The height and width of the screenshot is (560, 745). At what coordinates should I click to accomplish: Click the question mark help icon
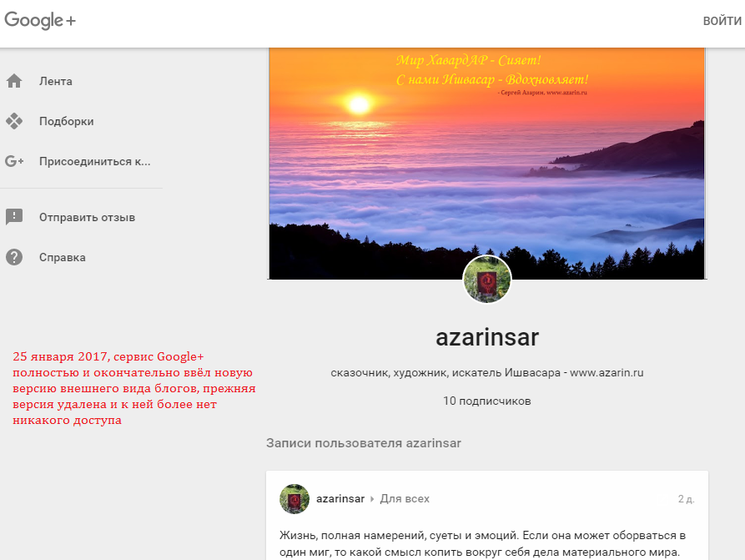pos(14,257)
